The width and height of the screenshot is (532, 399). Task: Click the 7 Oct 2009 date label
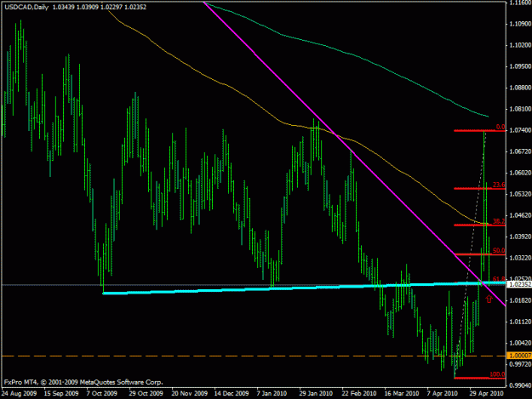coord(101,394)
